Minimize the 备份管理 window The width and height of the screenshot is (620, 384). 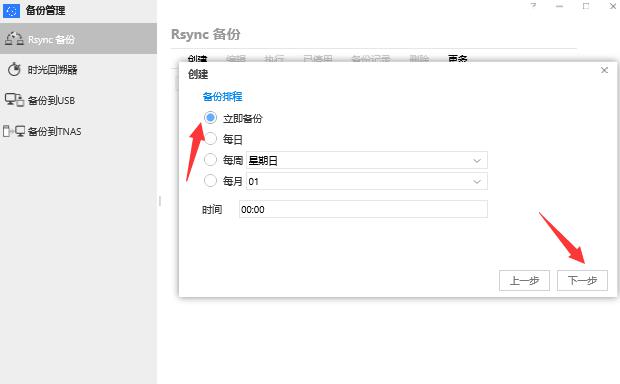[x=559, y=6]
